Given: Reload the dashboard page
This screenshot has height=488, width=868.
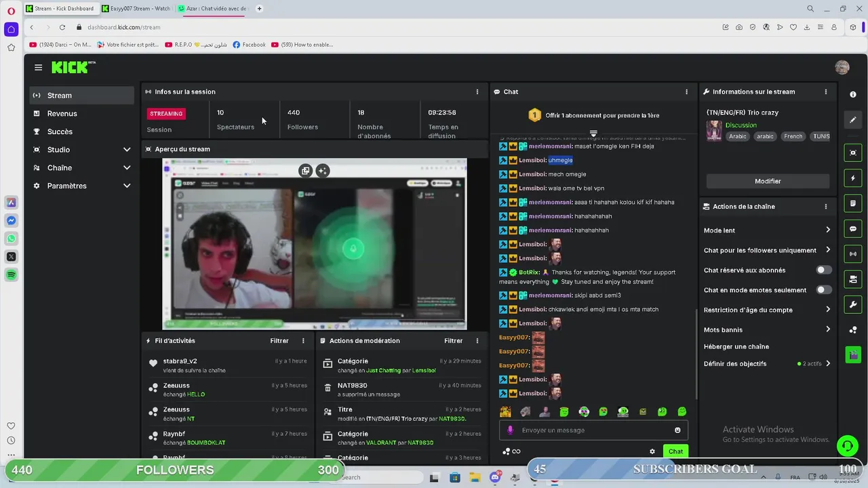Looking at the screenshot, I should point(62,27).
